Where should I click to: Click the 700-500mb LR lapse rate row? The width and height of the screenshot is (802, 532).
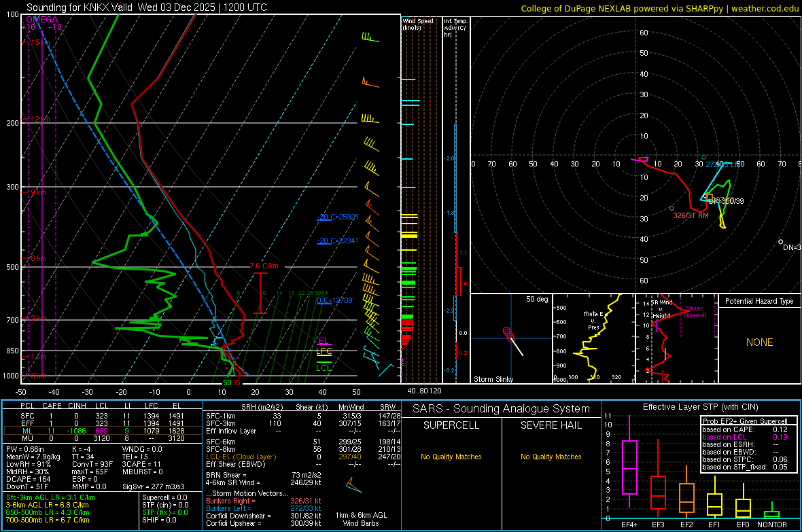48,520
